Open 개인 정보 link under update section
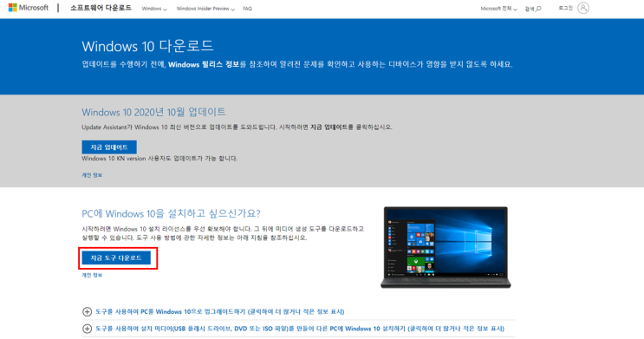The height and width of the screenshot is (339, 644). click(x=92, y=175)
